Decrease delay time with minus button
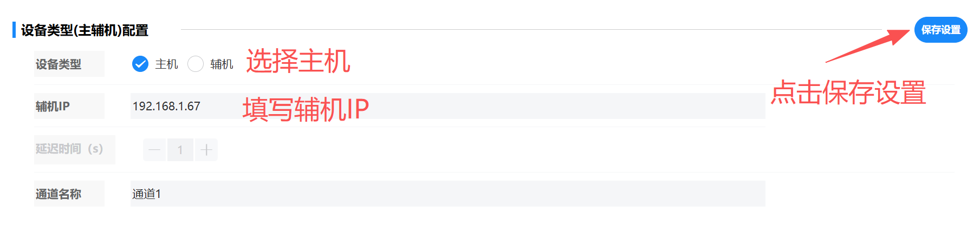This screenshot has height=232, width=980. [154, 150]
